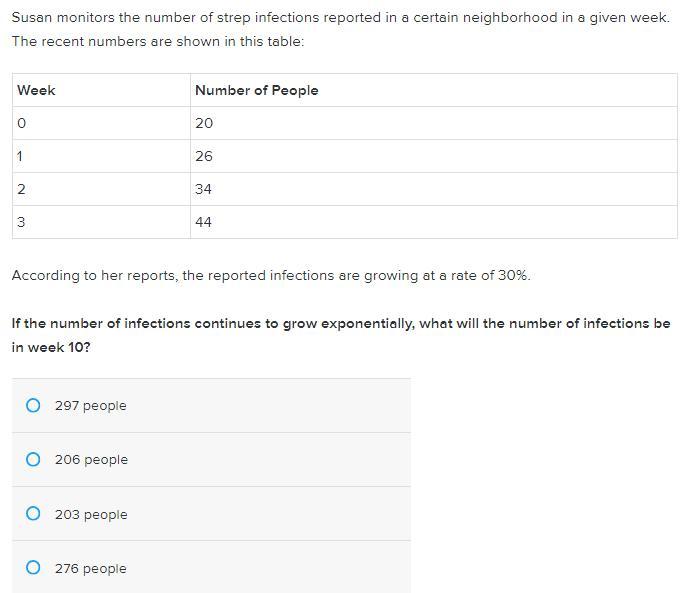Pick the 276 people radio option

point(33,568)
